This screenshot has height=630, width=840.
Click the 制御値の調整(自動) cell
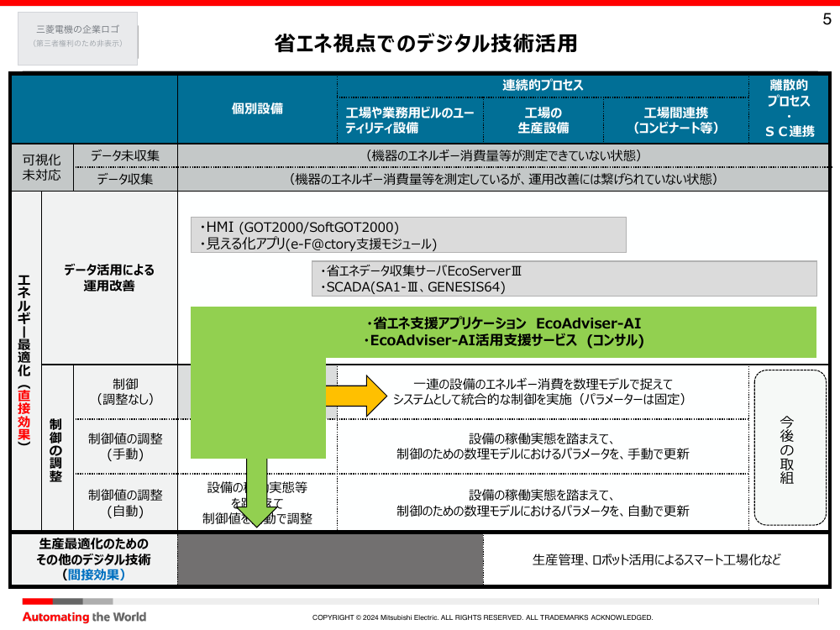coord(125,503)
